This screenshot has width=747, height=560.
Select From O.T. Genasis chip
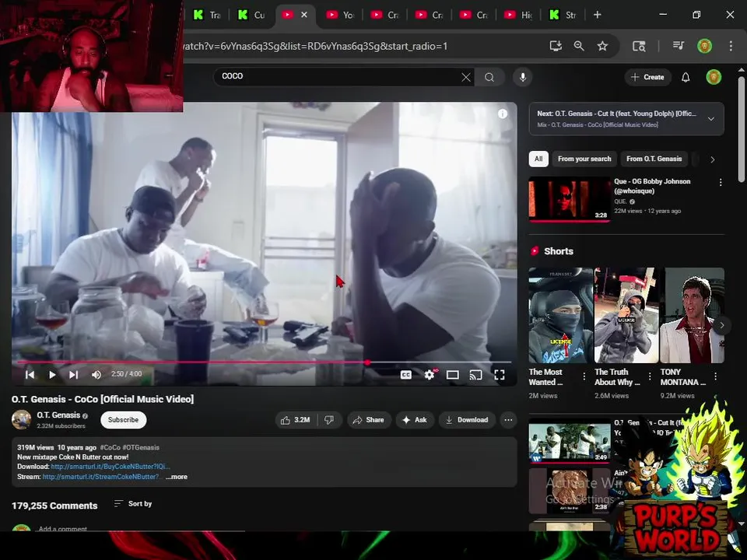point(654,159)
